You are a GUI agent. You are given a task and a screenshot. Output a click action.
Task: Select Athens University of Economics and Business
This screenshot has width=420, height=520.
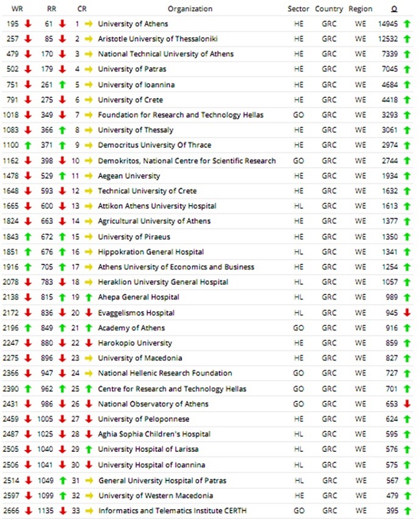pyautogui.click(x=176, y=267)
